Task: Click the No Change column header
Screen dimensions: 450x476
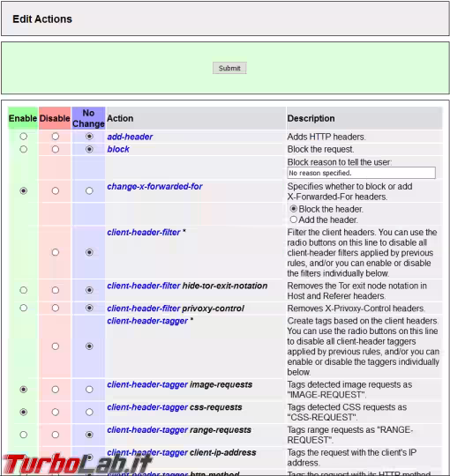Action: (x=88, y=118)
